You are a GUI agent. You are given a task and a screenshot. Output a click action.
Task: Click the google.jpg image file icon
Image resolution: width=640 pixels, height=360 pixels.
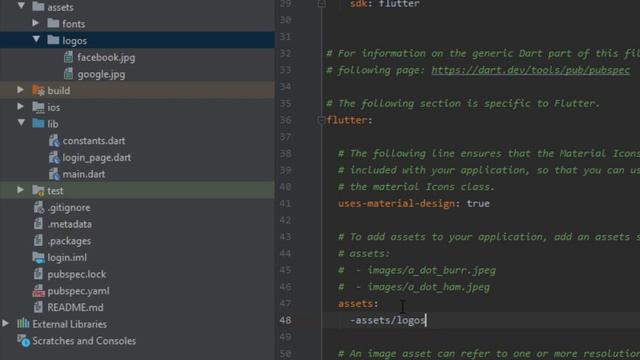pos(69,74)
